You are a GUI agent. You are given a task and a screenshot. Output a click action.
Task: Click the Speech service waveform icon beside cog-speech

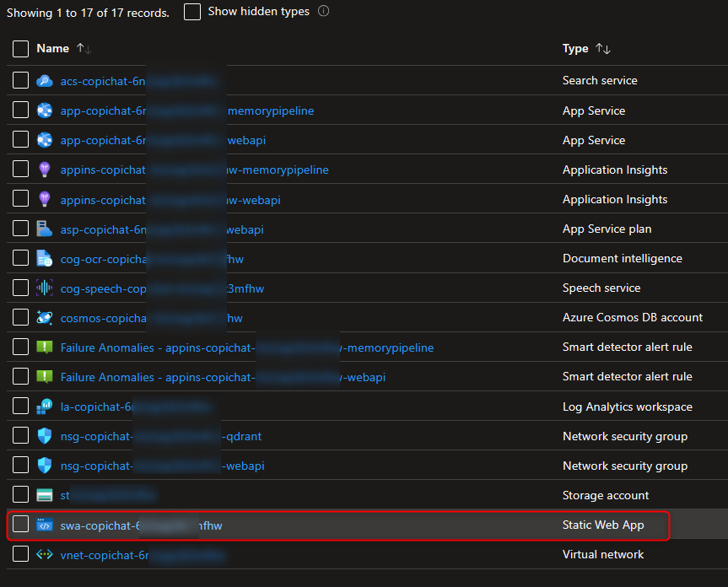[x=45, y=288]
